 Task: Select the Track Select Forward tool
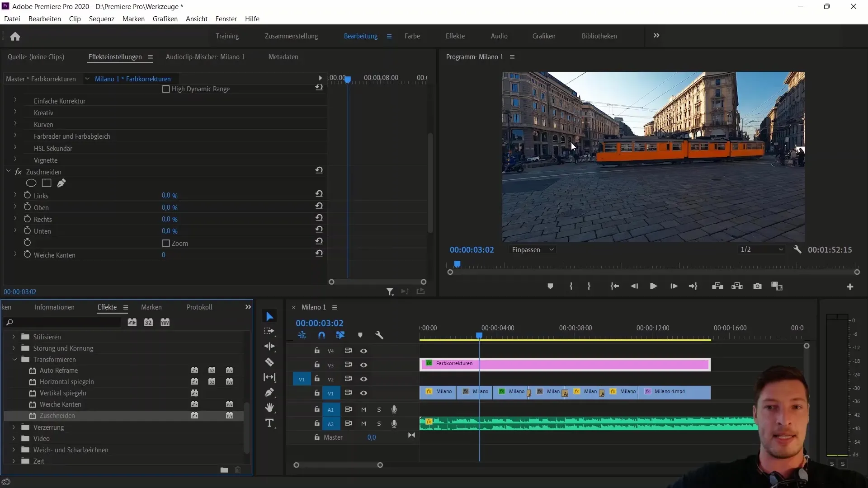click(x=269, y=331)
